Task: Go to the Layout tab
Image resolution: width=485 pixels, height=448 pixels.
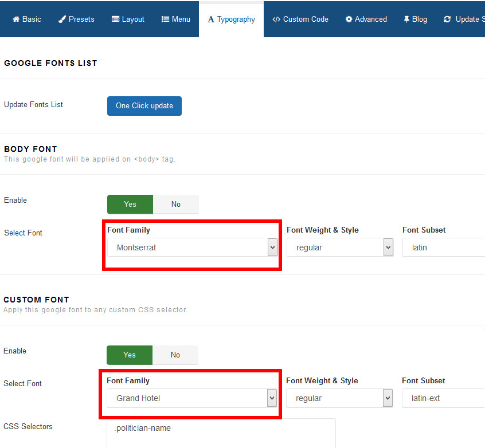Action: 128,19
